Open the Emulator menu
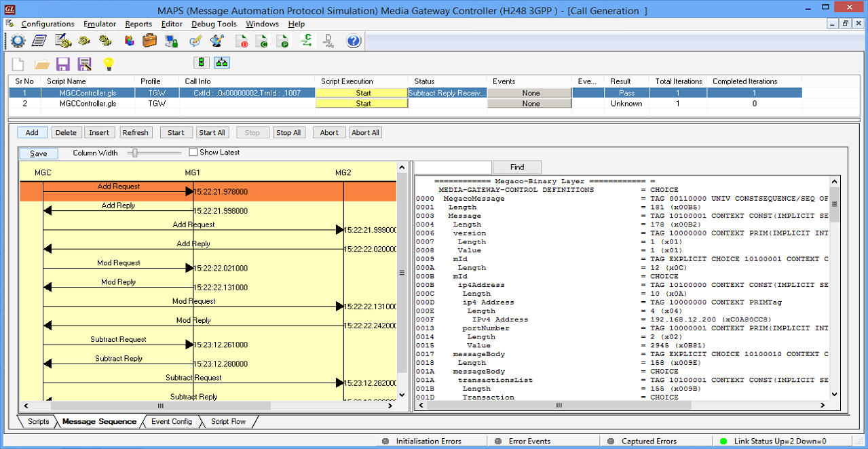 tap(100, 24)
